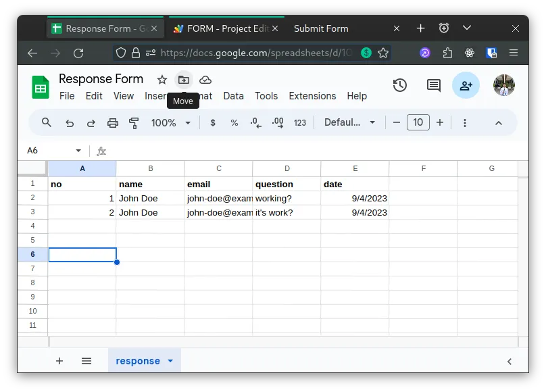Click the Undo arrow icon

tap(70, 123)
